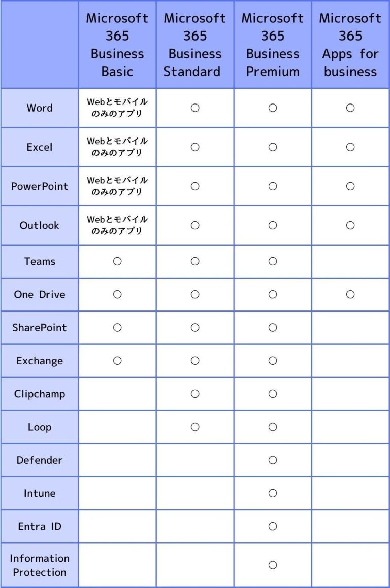Click the Clipchamp circle under Business Standard
390x588 pixels.
[195, 394]
